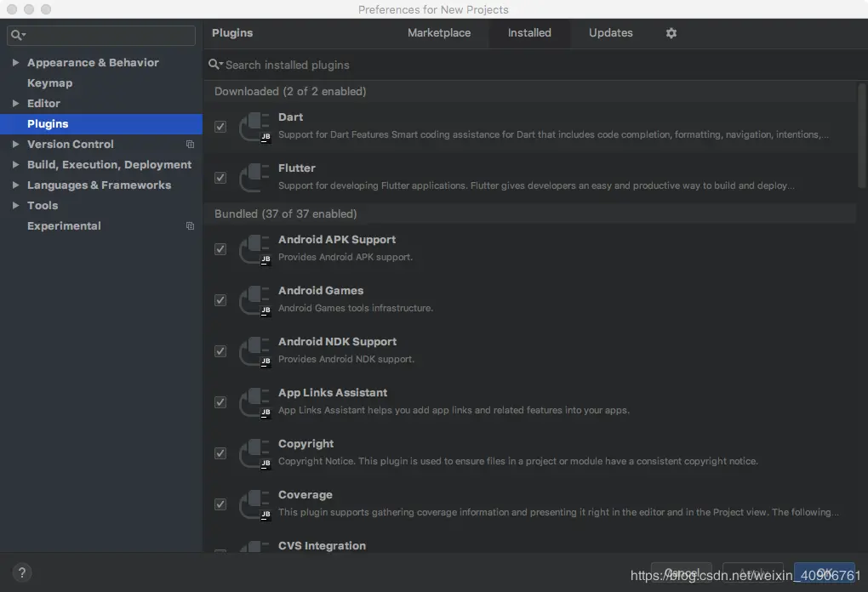This screenshot has width=868, height=592.
Task: Select the Android APK Support title
Action: (337, 240)
